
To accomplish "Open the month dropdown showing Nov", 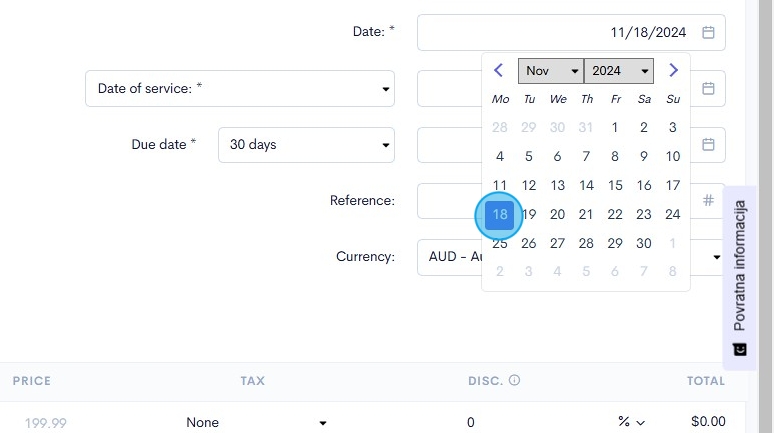I will point(551,71).
